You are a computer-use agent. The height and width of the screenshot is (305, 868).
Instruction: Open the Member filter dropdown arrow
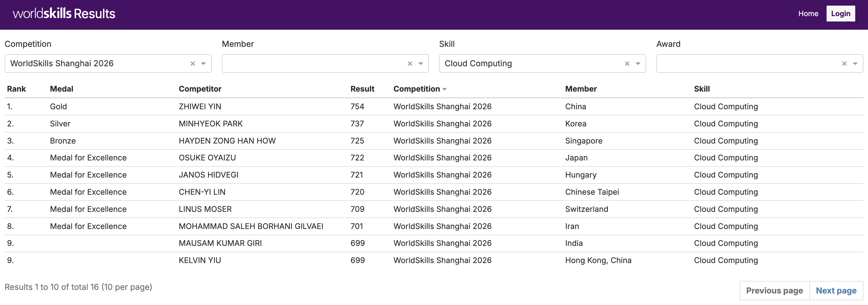(421, 63)
